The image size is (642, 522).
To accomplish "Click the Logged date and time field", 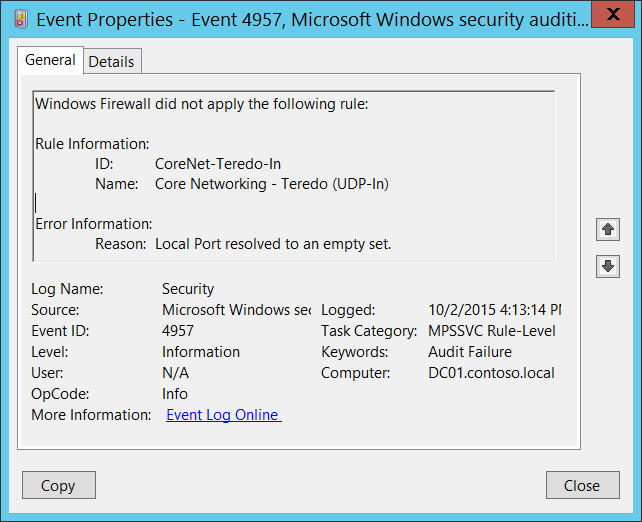I will tap(494, 310).
